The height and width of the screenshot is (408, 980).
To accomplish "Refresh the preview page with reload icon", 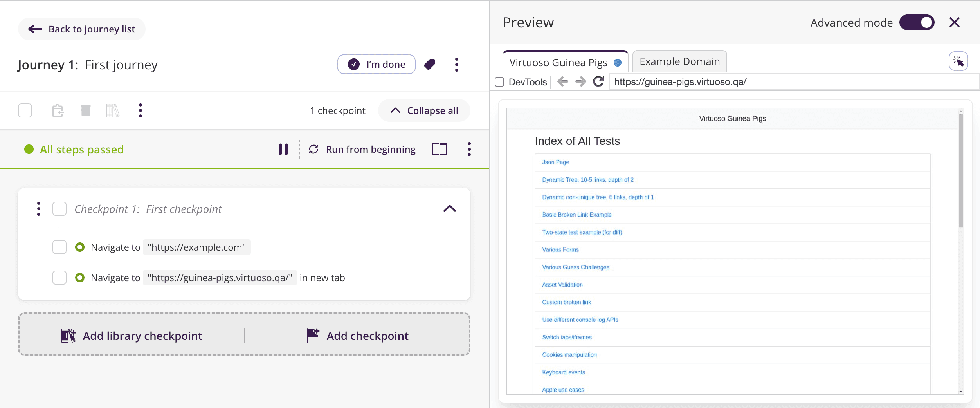I will [x=598, y=82].
